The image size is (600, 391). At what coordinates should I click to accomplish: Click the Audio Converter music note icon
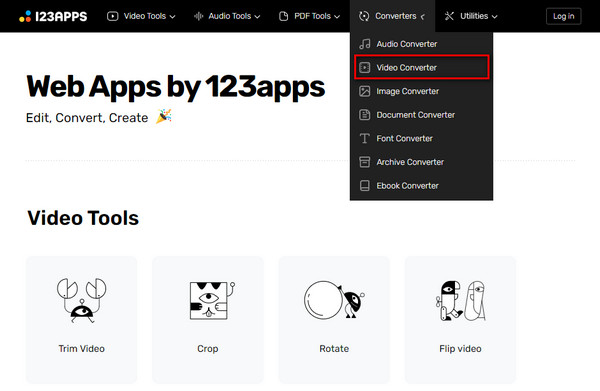click(x=365, y=44)
